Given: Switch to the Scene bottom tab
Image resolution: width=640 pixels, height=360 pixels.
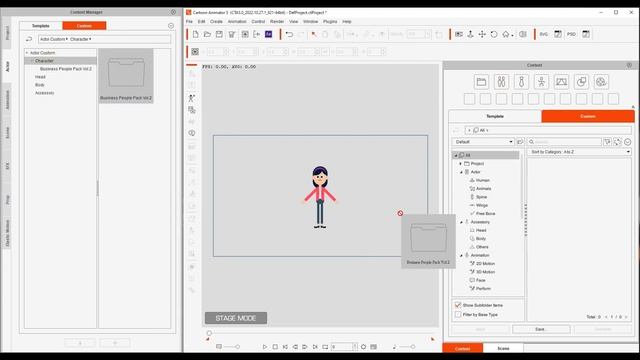Looking at the screenshot, I should coord(503,348).
